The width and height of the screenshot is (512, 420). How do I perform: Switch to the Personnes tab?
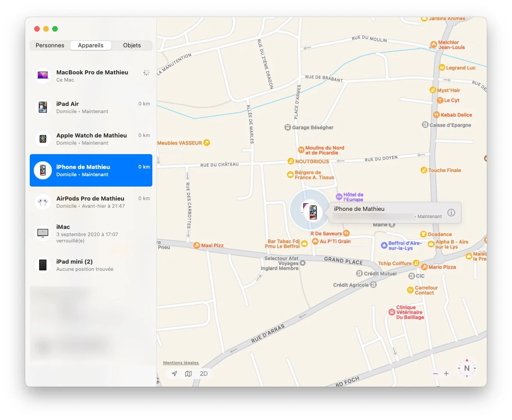(x=50, y=46)
